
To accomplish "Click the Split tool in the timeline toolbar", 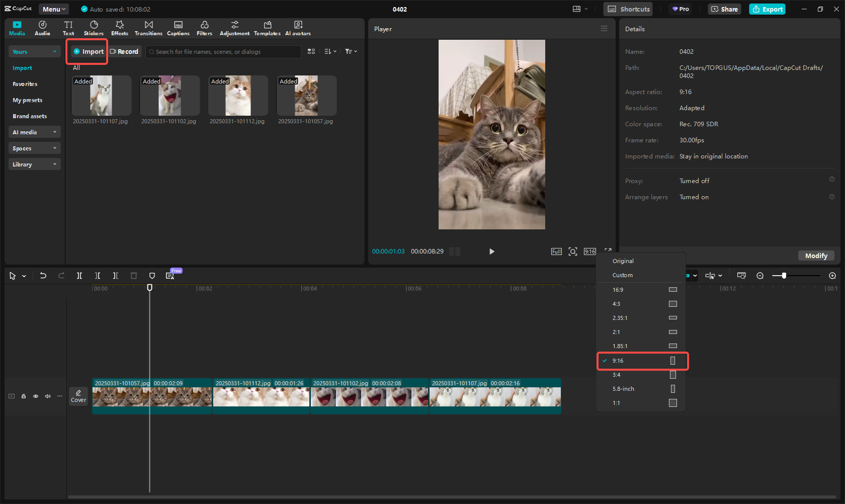I will pyautogui.click(x=79, y=276).
